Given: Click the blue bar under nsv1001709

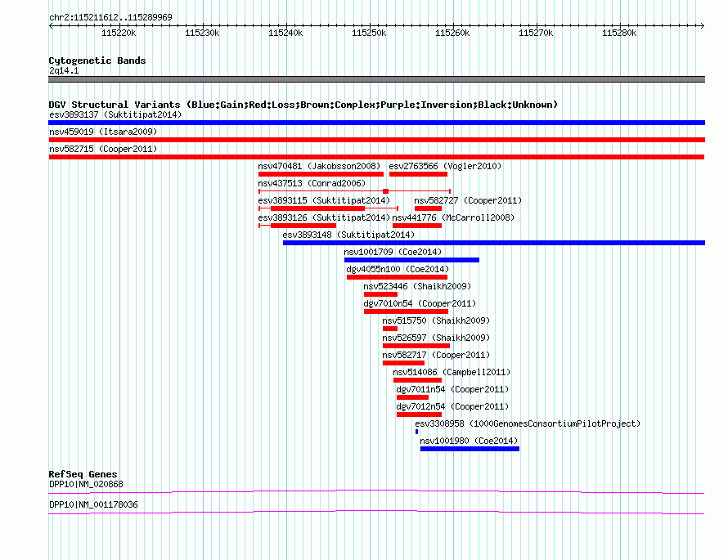Looking at the screenshot, I should point(411,260).
